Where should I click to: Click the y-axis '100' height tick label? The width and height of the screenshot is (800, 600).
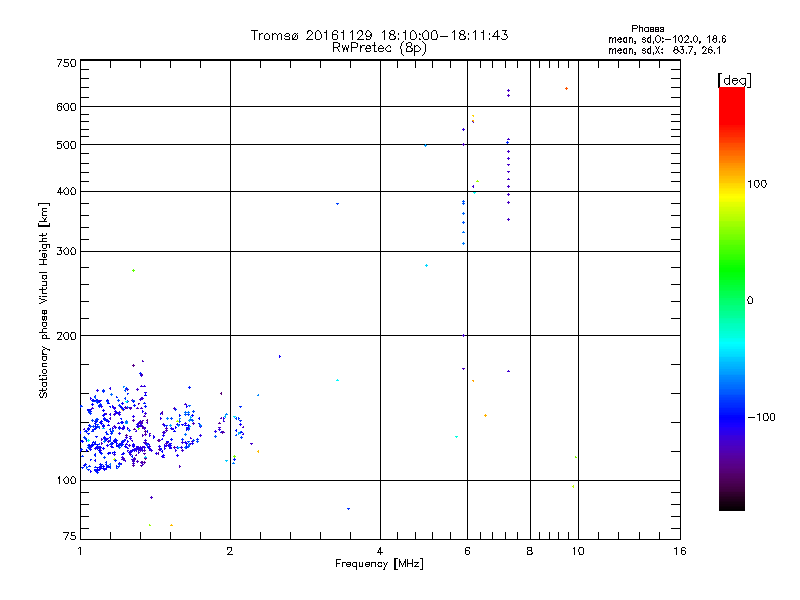tap(66, 481)
